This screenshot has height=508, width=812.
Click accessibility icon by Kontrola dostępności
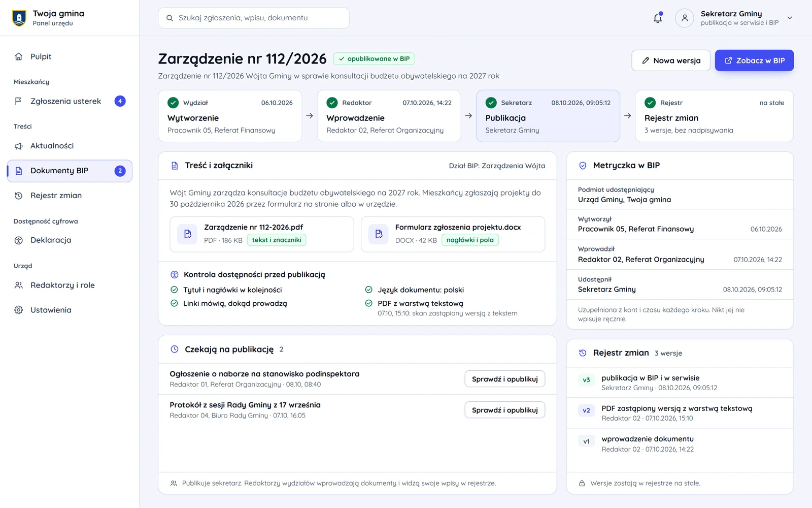175,275
